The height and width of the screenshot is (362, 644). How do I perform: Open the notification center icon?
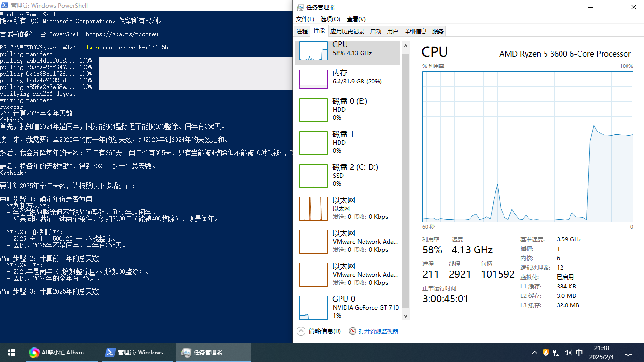pos(628,352)
